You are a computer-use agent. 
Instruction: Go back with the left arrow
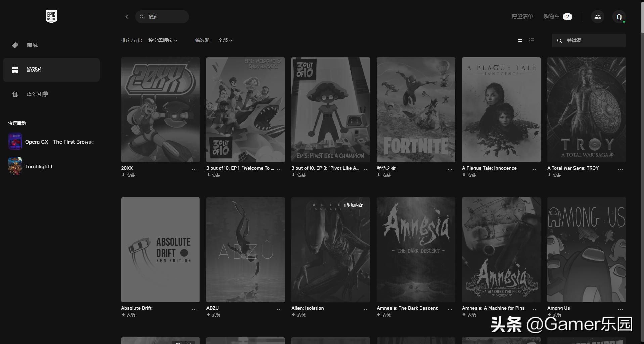pos(127,17)
